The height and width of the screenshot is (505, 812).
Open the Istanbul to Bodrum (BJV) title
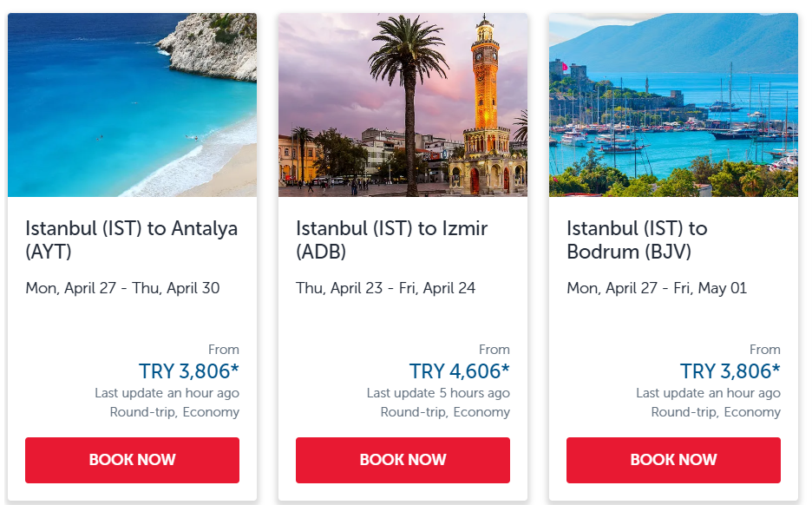point(637,240)
